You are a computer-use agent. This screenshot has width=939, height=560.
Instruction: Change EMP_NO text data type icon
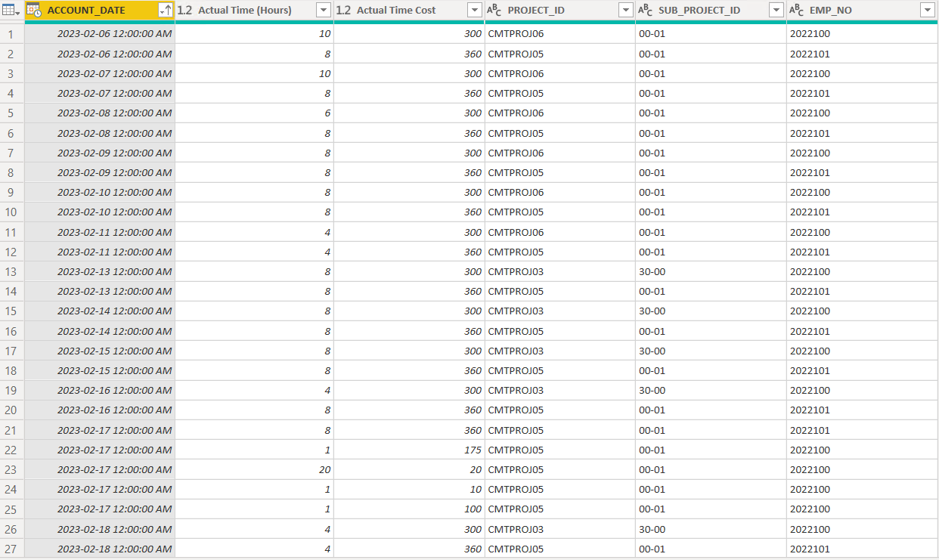(797, 11)
